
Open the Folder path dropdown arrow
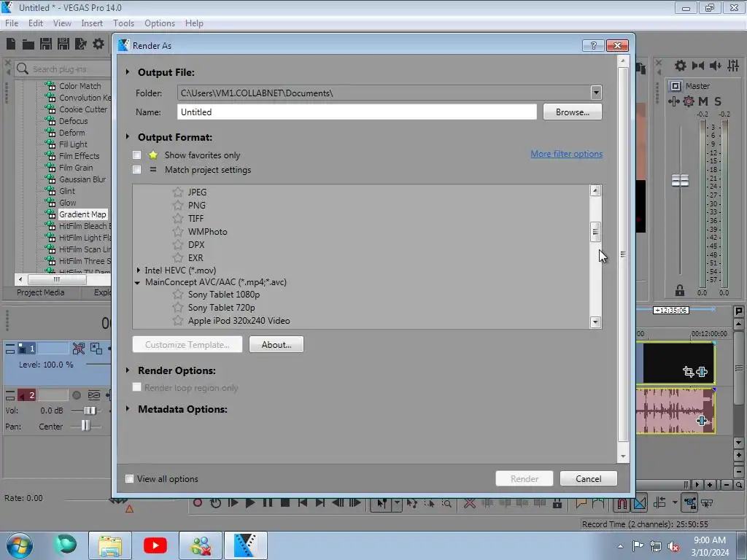coord(596,93)
